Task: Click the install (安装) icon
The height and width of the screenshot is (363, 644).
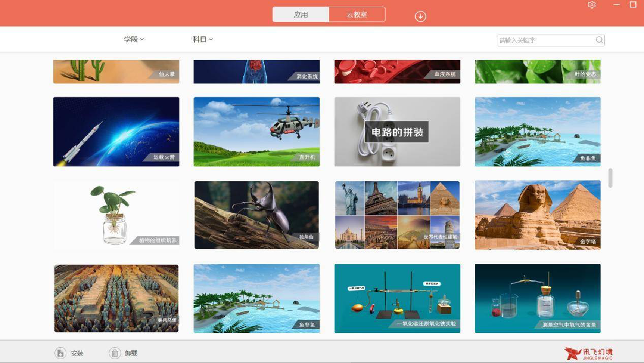Action: 60,353
